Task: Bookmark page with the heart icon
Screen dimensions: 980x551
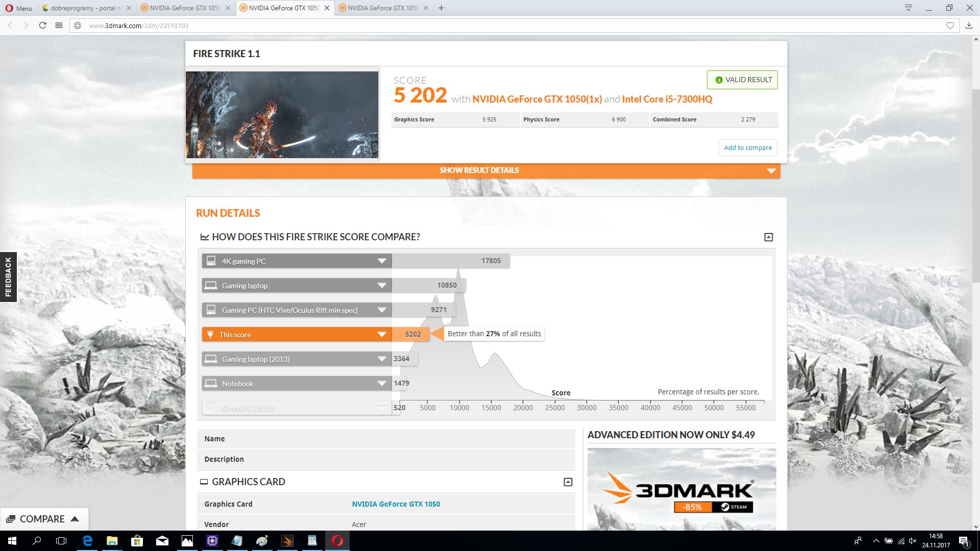Action: [950, 26]
